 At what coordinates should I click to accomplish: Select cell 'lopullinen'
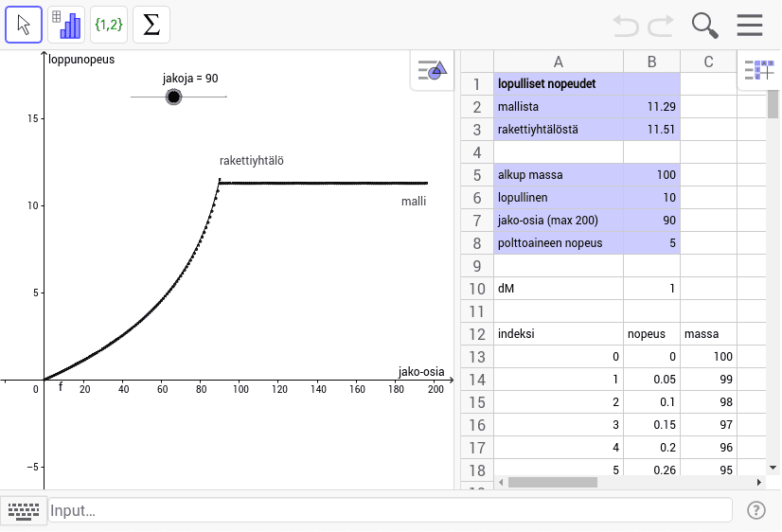(559, 198)
